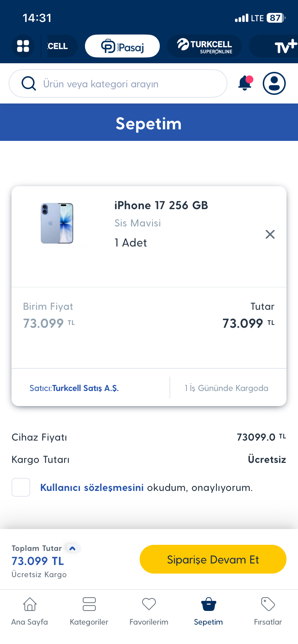This screenshot has height=644, width=298.
Task: Switch to the Pasaj tab
Action: 122,46
